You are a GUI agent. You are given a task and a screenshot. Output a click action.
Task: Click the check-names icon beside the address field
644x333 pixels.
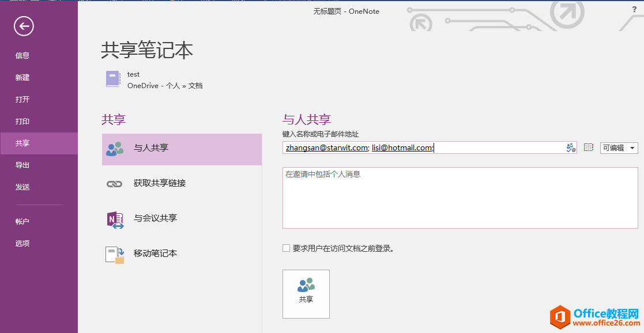tap(570, 147)
